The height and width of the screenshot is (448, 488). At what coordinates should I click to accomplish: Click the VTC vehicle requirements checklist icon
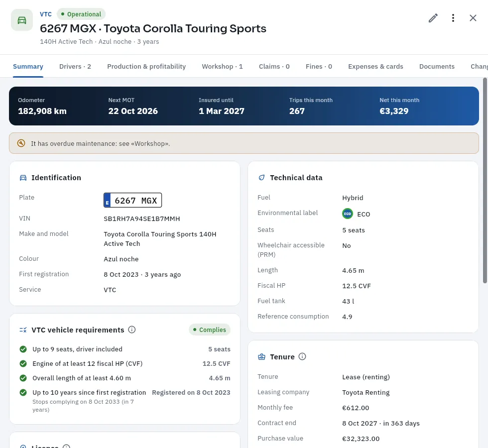23,330
